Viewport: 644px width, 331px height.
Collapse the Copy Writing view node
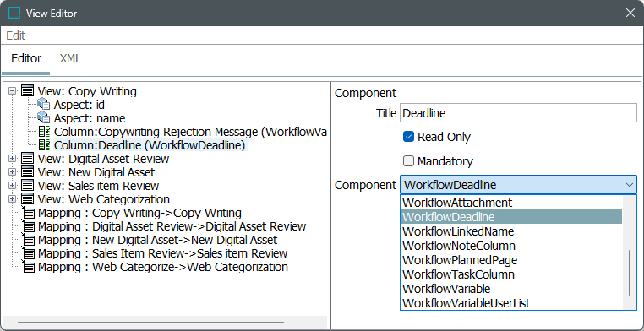12,90
